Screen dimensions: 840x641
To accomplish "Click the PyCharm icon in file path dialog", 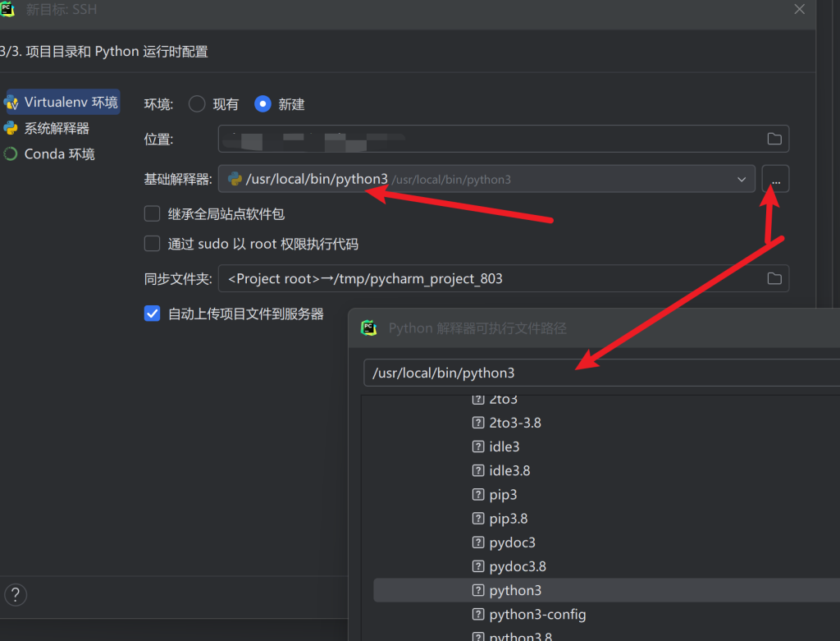I will [369, 327].
